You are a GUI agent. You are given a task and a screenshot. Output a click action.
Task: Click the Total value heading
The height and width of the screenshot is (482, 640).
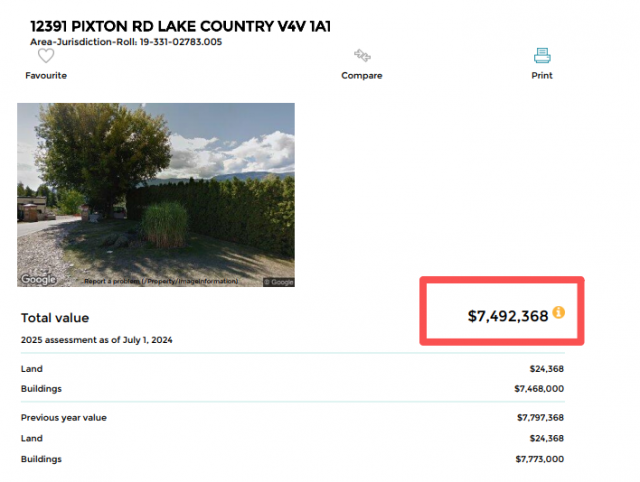tap(55, 318)
